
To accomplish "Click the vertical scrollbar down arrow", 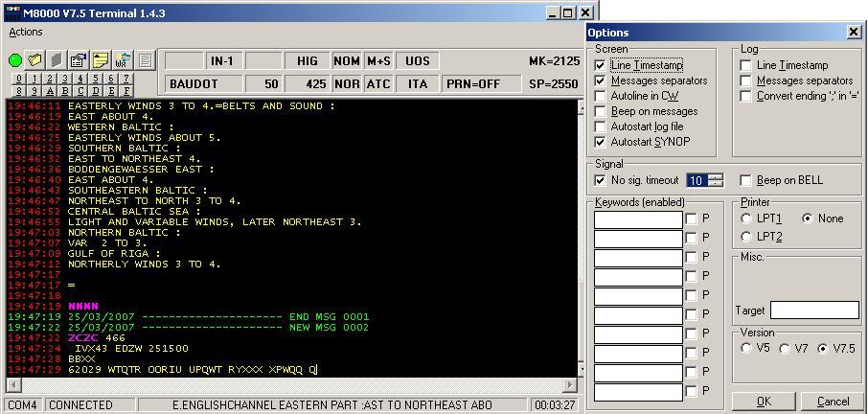I will (x=581, y=369).
